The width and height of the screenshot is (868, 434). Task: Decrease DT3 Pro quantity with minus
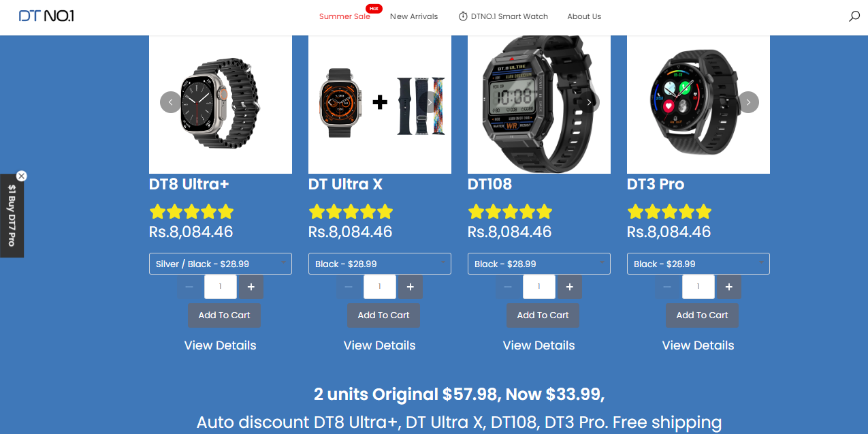(x=667, y=287)
